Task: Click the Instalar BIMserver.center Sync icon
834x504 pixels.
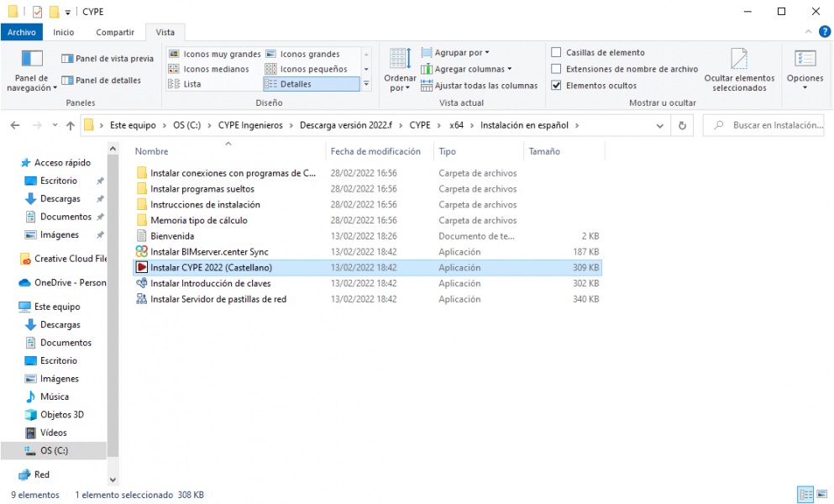Action: [x=141, y=252]
